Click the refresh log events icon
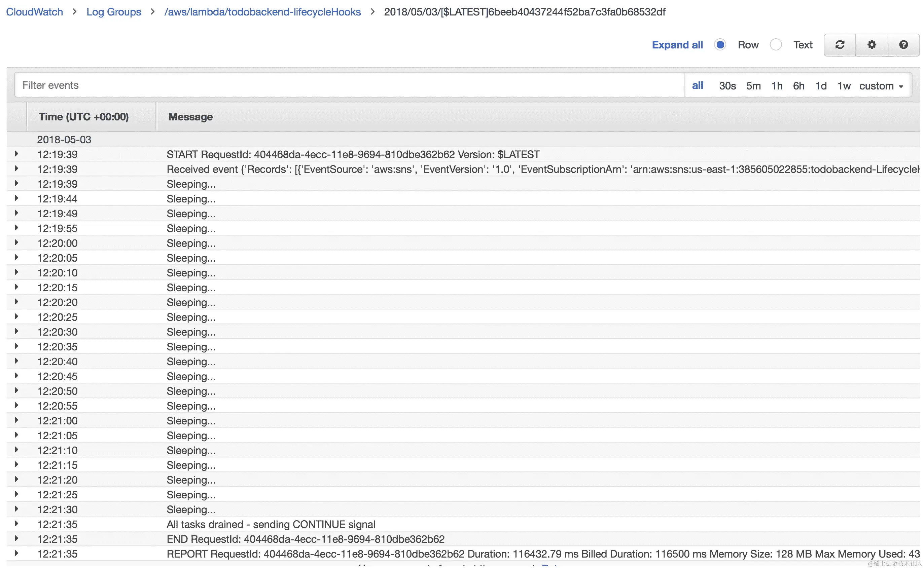924x569 pixels. 840,45
